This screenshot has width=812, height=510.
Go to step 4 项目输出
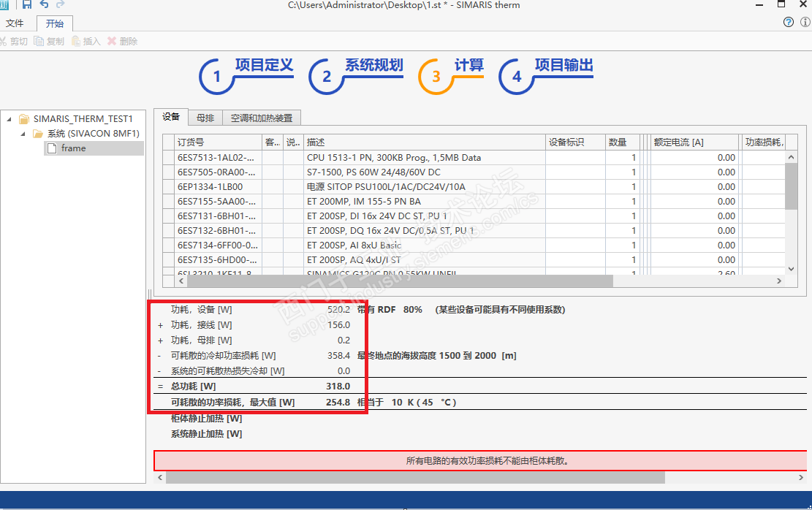tap(546, 75)
